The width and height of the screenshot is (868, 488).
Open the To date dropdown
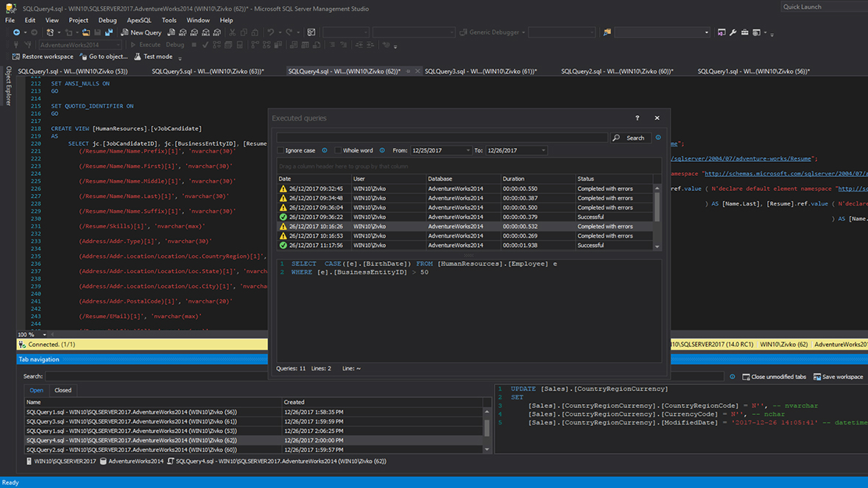(543, 151)
